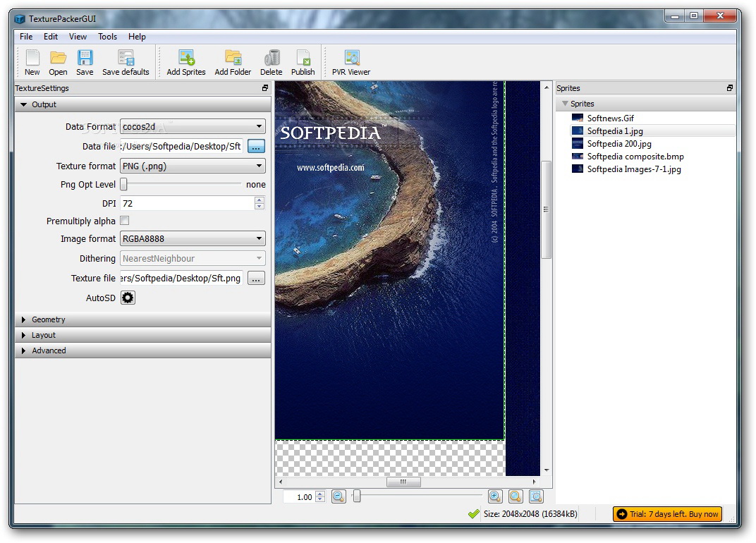756x543 pixels.
Task: Click the TexturePackerGUI title bar icon
Action: pyautogui.click(x=20, y=19)
